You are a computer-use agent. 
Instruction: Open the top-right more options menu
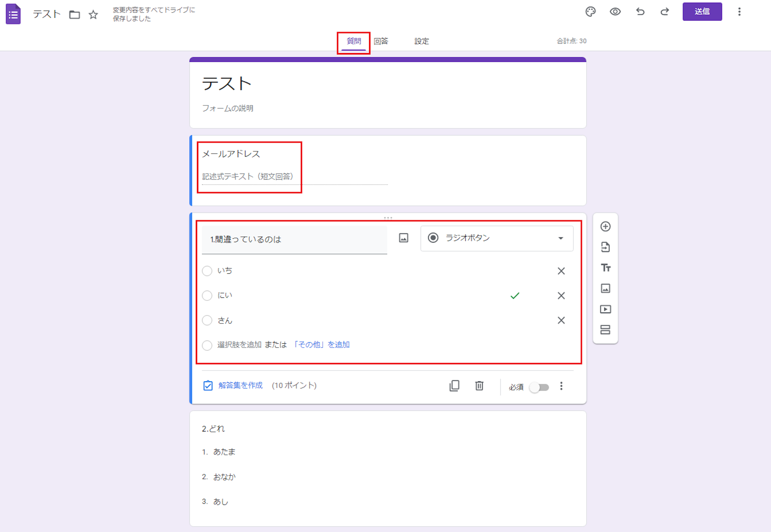[739, 12]
